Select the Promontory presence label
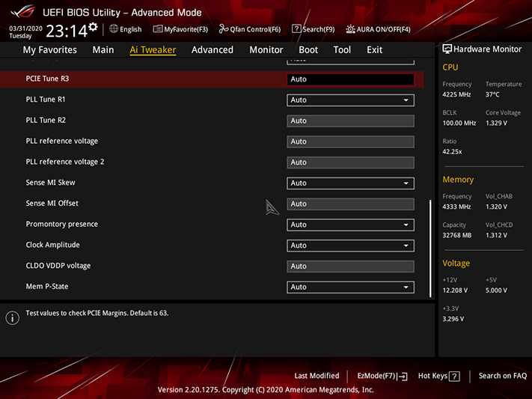 click(62, 224)
